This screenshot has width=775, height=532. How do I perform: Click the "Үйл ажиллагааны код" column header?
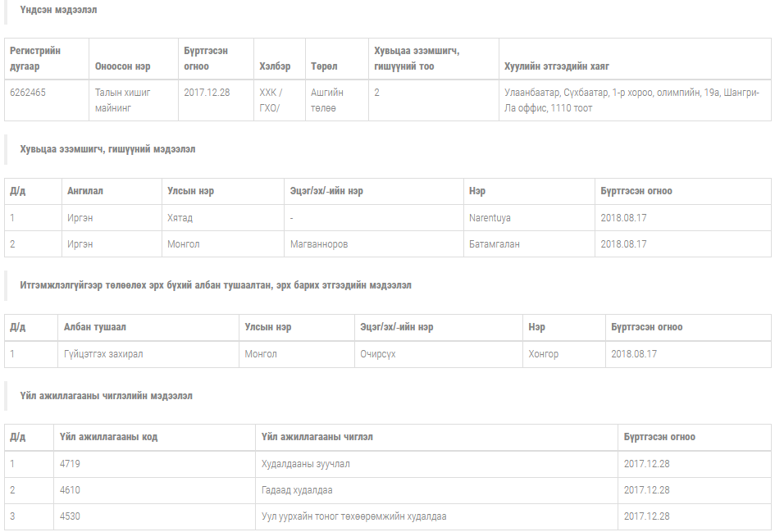point(108,437)
